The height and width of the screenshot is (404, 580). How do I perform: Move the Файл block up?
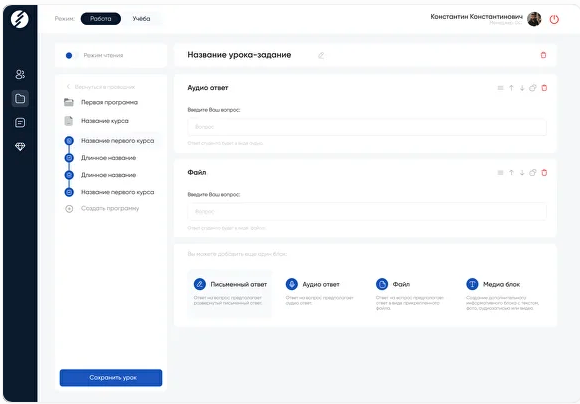coord(511,173)
